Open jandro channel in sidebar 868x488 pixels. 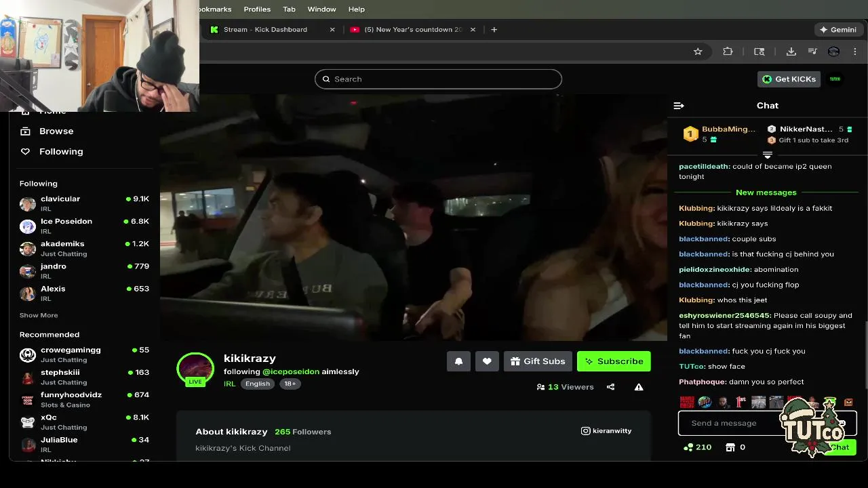[x=85, y=270]
